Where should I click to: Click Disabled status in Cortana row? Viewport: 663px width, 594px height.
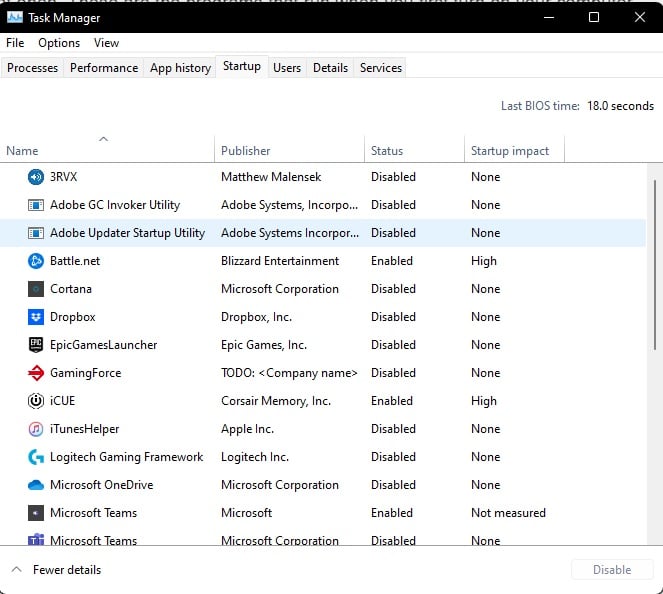393,289
